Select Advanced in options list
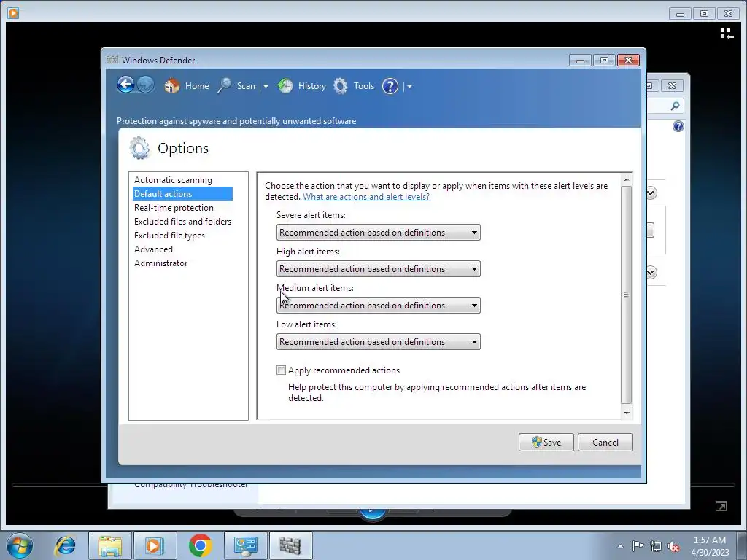 tap(153, 249)
